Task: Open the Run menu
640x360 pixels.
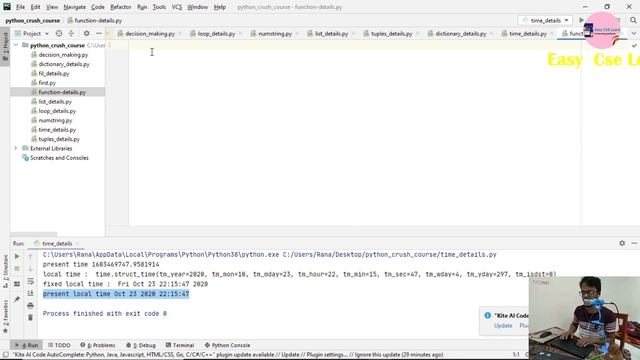Action: (x=142, y=7)
